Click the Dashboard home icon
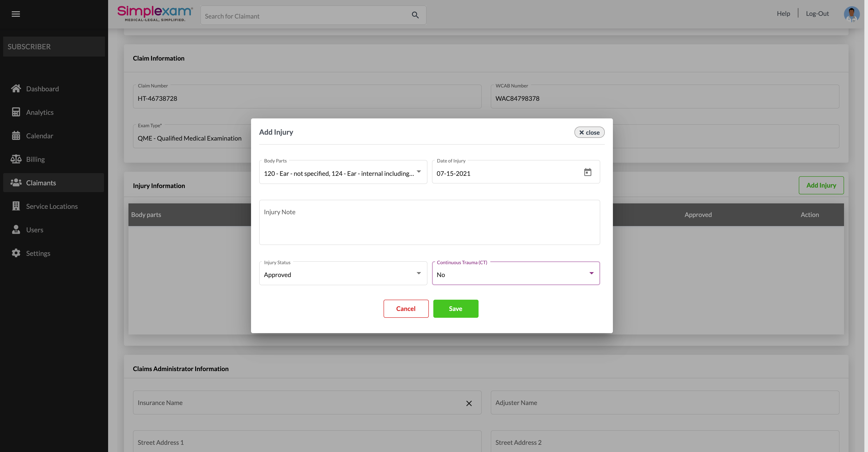The image size is (868, 452). pyautogui.click(x=16, y=89)
